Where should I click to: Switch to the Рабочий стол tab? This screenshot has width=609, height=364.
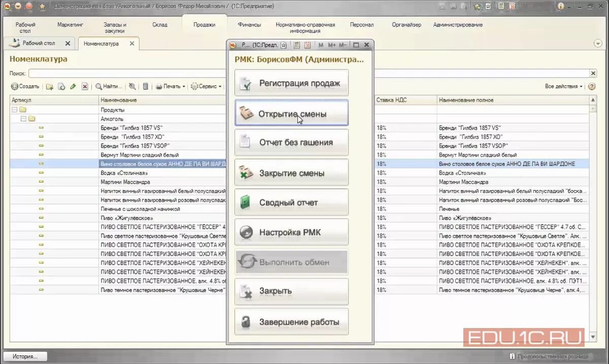(39, 44)
